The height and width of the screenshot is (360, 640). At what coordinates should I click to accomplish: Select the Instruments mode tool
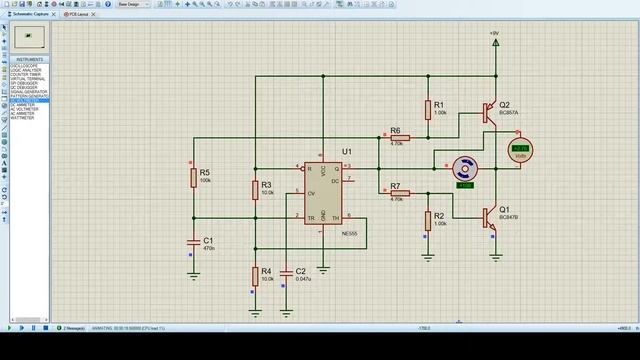pyautogui.click(x=4, y=120)
